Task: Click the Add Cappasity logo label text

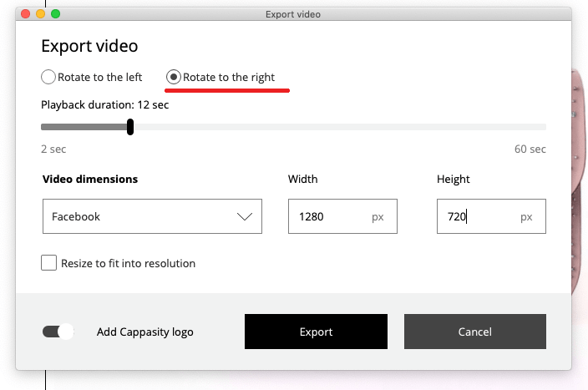Action: click(144, 332)
